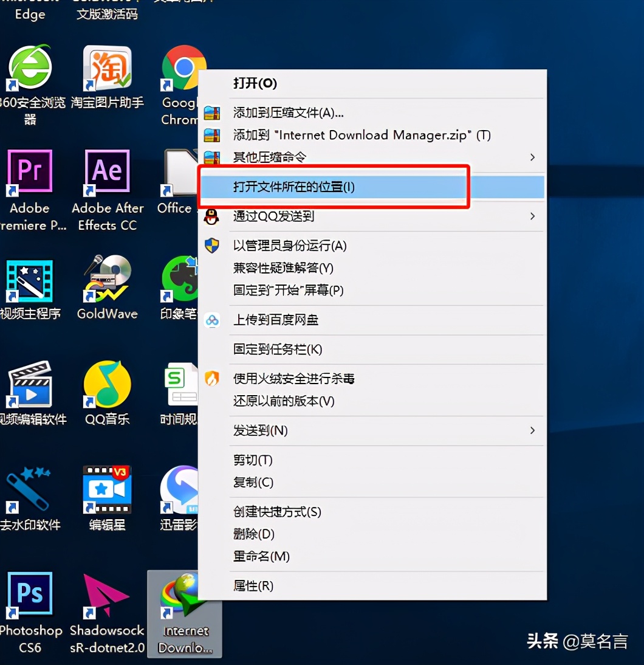The width and height of the screenshot is (644, 665).
Task: Choose 重命名(M) in the context menu
Action: click(261, 556)
